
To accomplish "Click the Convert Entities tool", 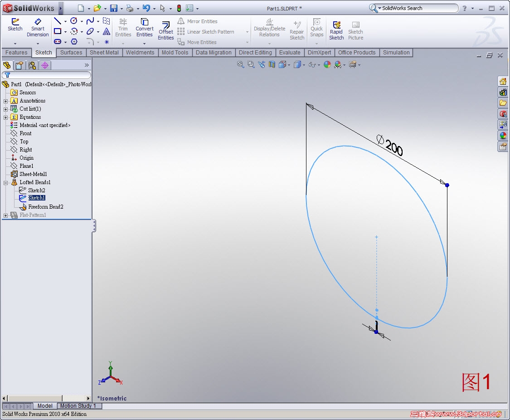I will pyautogui.click(x=145, y=27).
